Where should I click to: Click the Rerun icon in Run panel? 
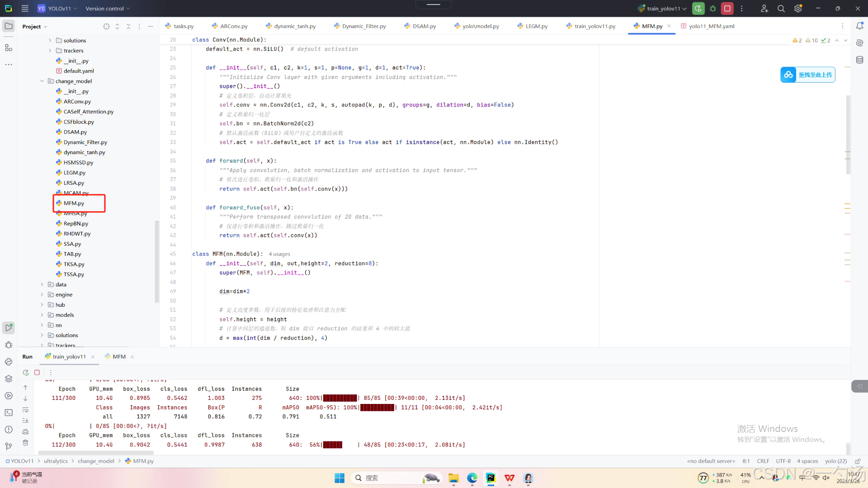26,373
